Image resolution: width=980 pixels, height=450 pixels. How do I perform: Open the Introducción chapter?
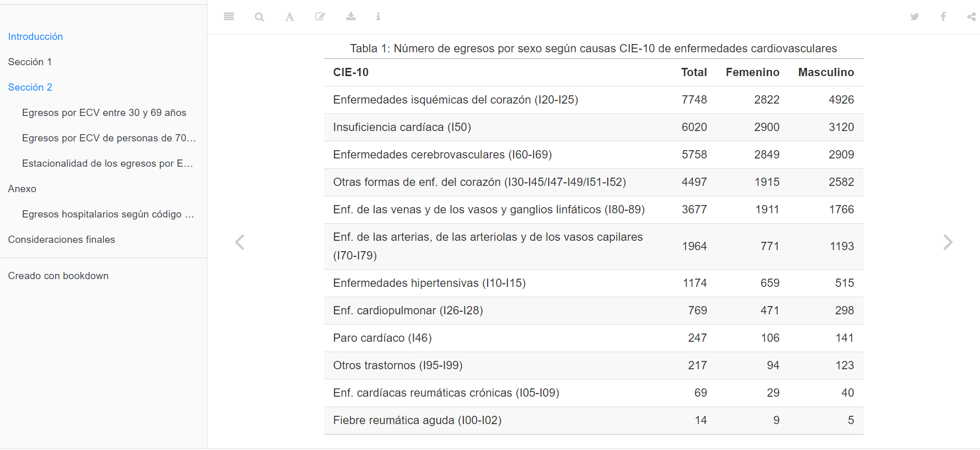tap(35, 37)
